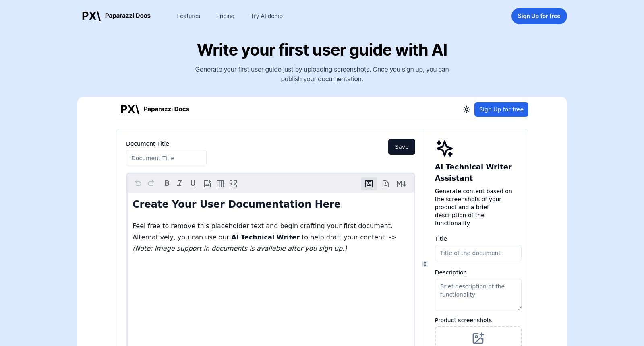Focus the Description textarea

click(478, 295)
